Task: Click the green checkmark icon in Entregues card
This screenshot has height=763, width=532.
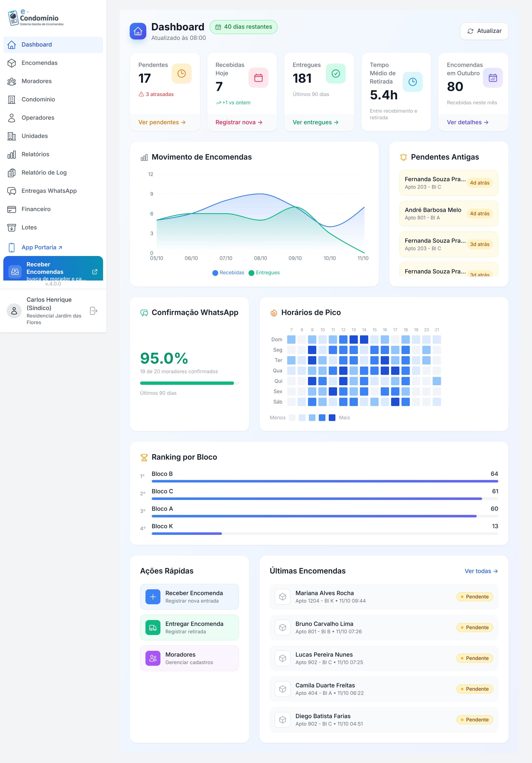Action: [x=336, y=73]
